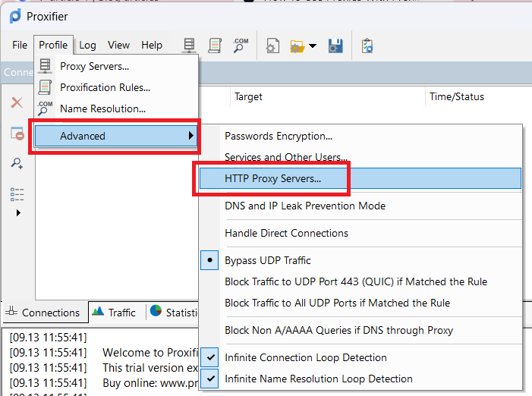The width and height of the screenshot is (532, 396).
Task: Select Proxy Servers... menu entry
Action: [116, 66]
